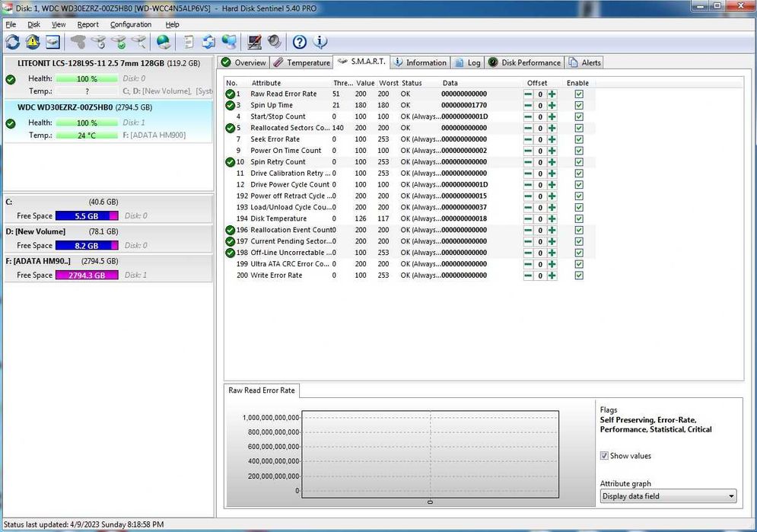Image resolution: width=757 pixels, height=532 pixels.
Task: Uncheck Enable for Raw Read Error Rate
Action: pos(579,94)
